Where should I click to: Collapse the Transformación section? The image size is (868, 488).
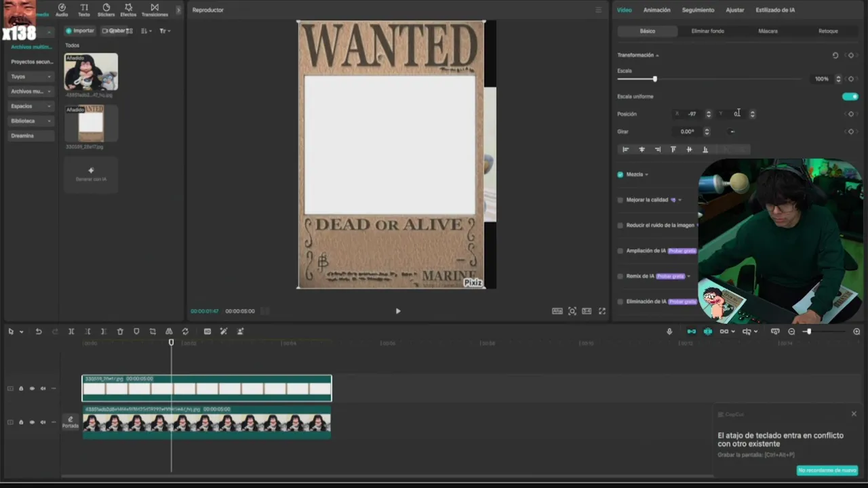[657, 56]
